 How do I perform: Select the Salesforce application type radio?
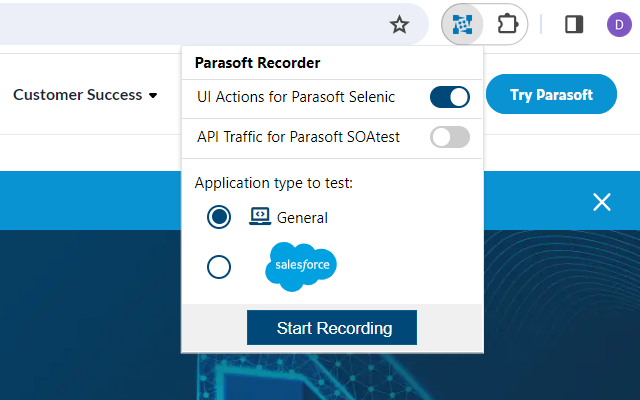[219, 267]
